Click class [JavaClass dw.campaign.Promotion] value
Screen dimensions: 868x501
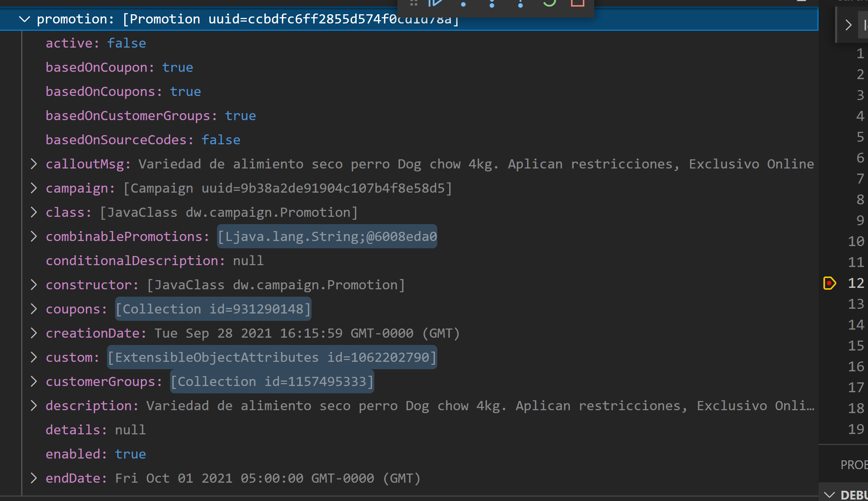click(x=229, y=212)
